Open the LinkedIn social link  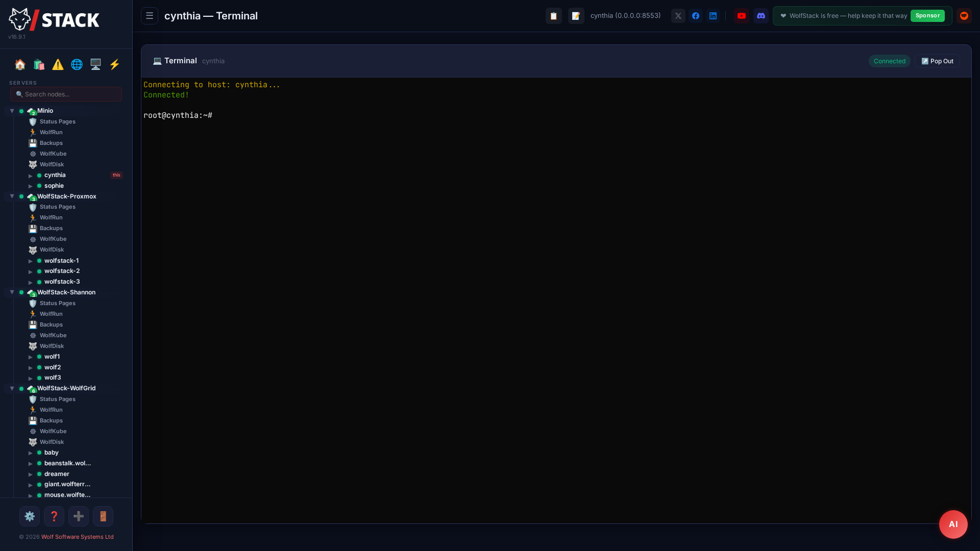click(713, 16)
